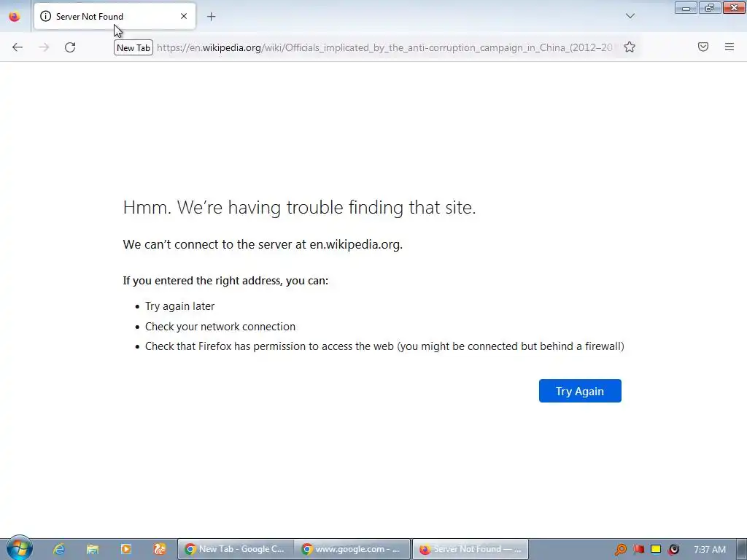
Task: Go back one page
Action: pyautogui.click(x=18, y=47)
